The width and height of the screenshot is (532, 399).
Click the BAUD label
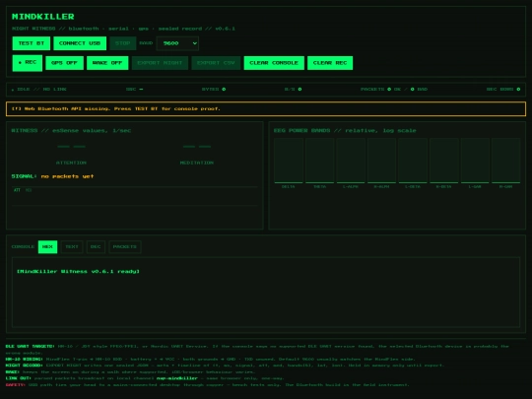(146, 43)
